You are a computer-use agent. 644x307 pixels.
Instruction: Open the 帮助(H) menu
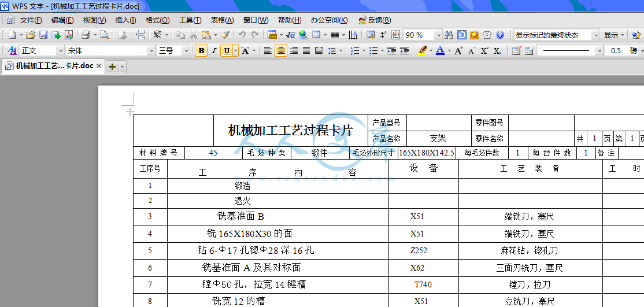point(290,20)
